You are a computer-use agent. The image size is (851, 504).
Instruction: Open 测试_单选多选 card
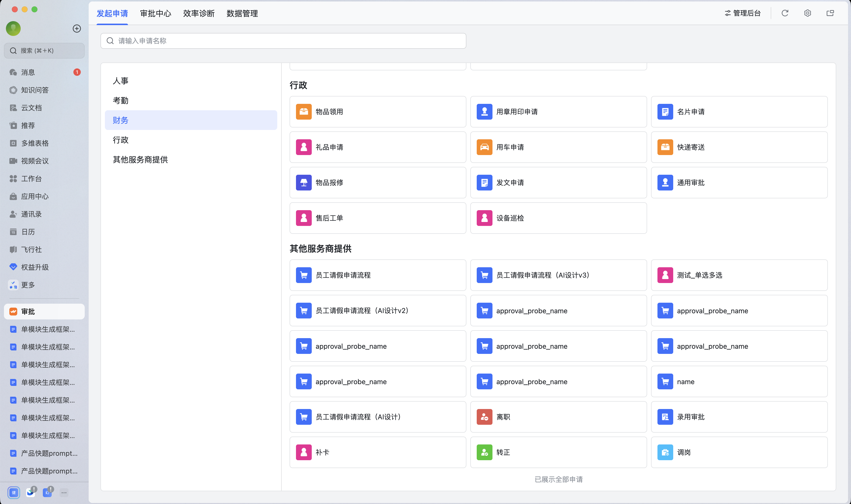tap(739, 275)
